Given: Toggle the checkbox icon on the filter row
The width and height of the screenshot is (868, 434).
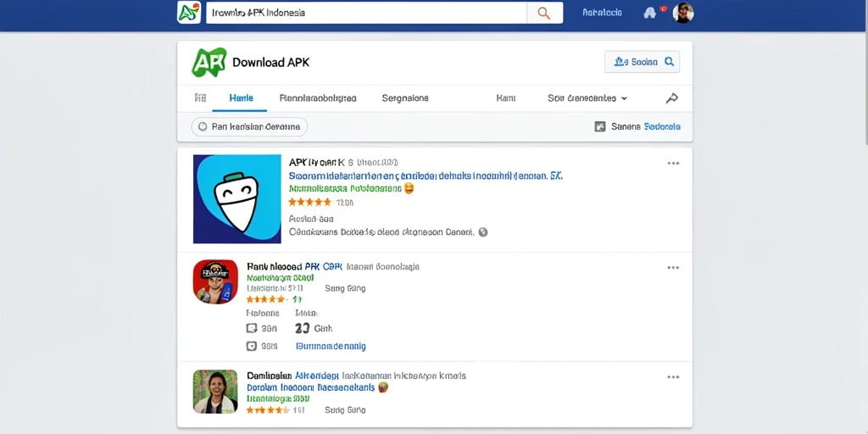Looking at the screenshot, I should click(600, 127).
